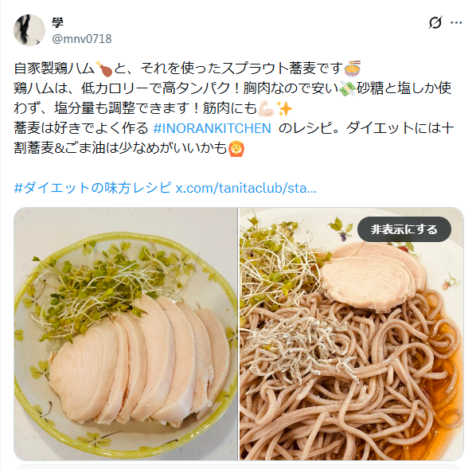Click the chicken drumstick emoji

tap(104, 68)
